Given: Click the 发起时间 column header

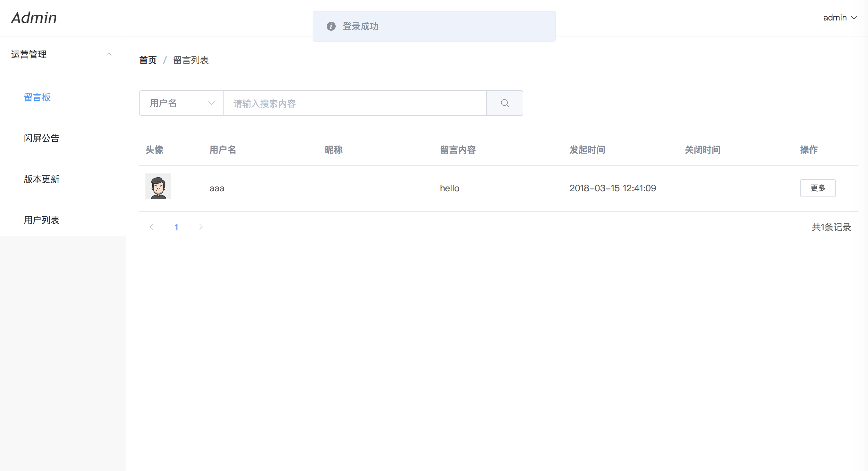Looking at the screenshot, I should pyautogui.click(x=587, y=149).
